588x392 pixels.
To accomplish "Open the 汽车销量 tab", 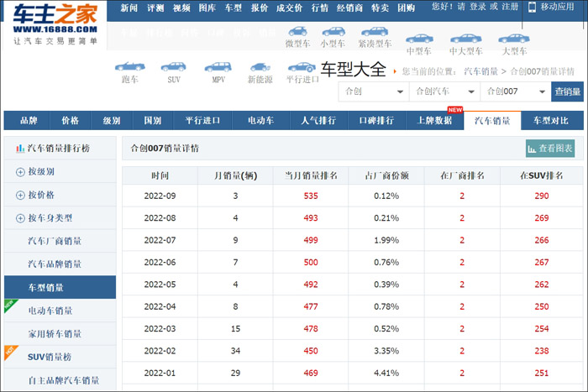I will coord(492,121).
